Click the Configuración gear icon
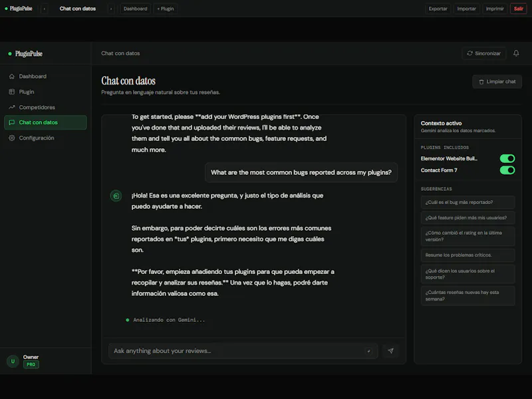Screen dimensions: 532x399 point(12,138)
